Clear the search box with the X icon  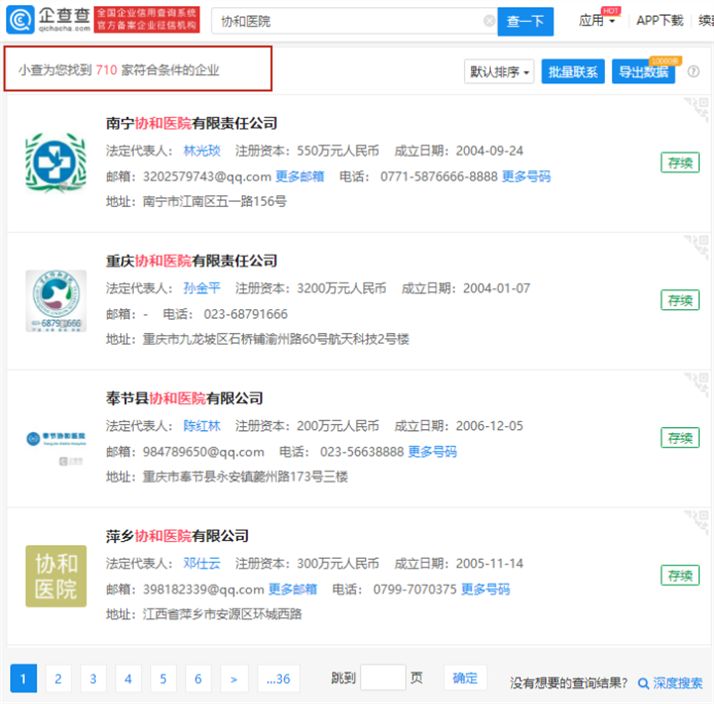coord(489,21)
